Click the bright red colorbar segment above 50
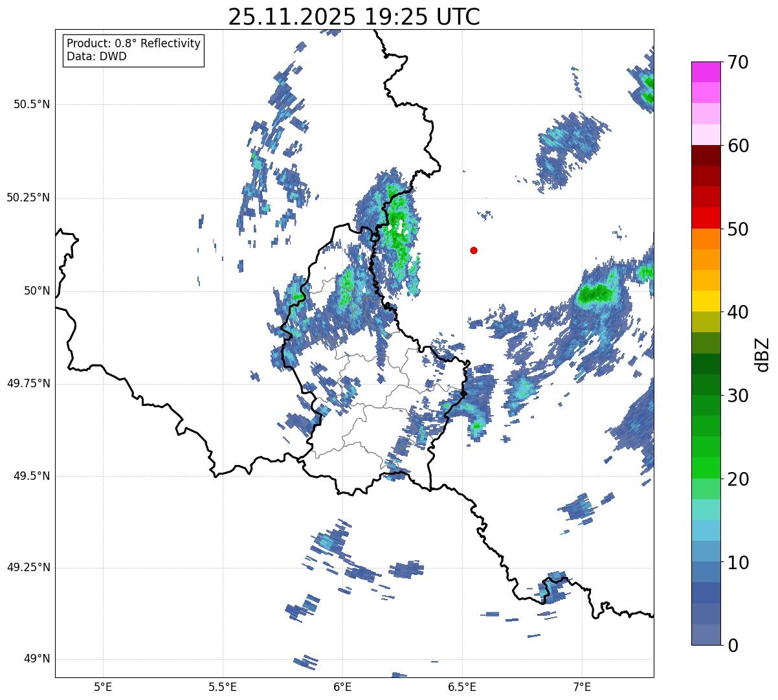This screenshot has width=778, height=700. (x=706, y=218)
